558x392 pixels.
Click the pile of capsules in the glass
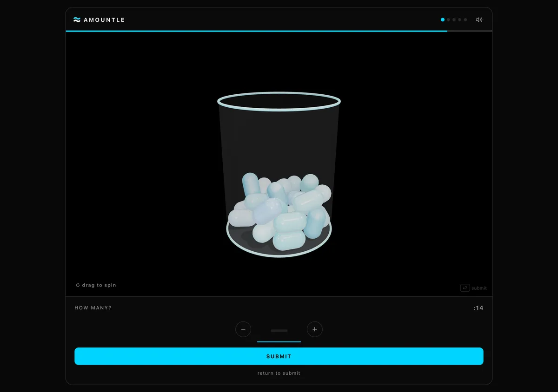(x=279, y=211)
